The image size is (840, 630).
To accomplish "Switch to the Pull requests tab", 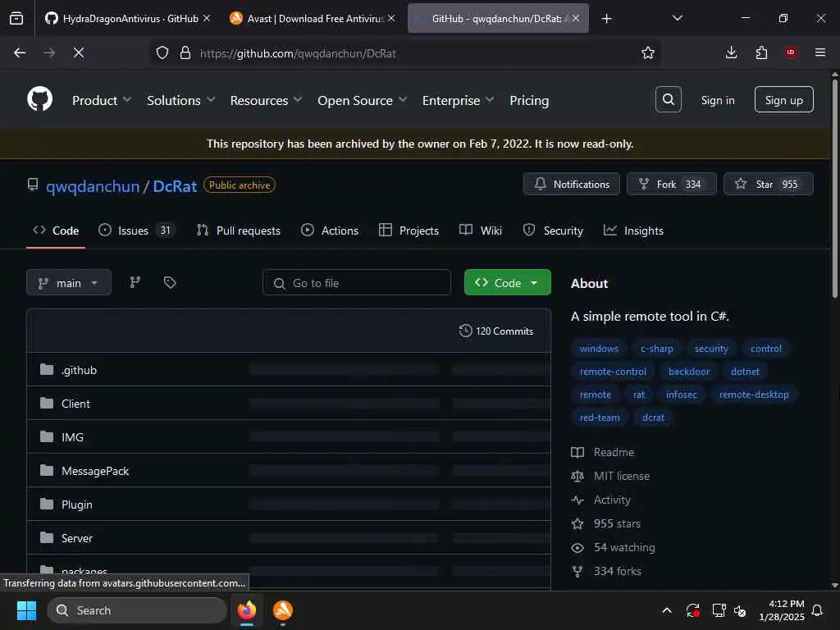I will [x=239, y=231].
